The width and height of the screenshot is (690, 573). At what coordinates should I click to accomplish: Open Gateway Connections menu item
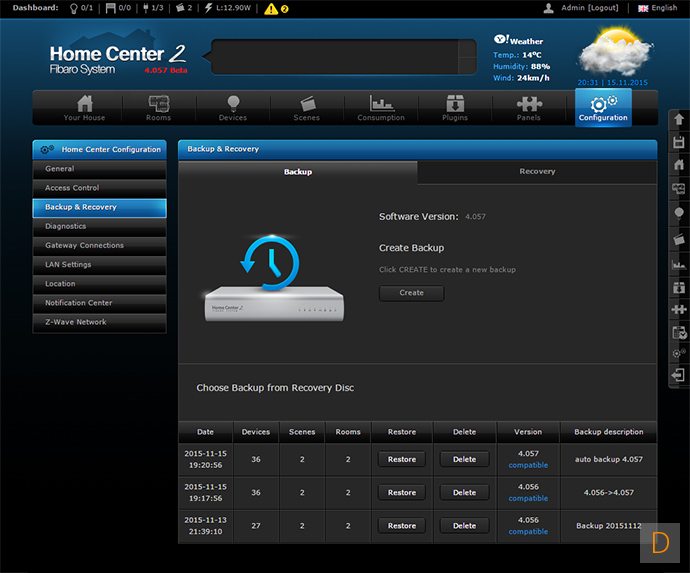pyautogui.click(x=99, y=246)
